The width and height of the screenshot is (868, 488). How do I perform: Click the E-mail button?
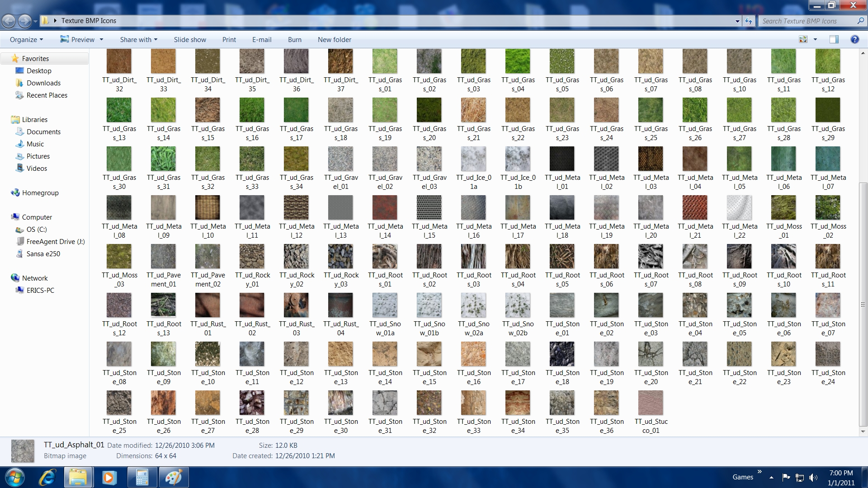point(262,40)
